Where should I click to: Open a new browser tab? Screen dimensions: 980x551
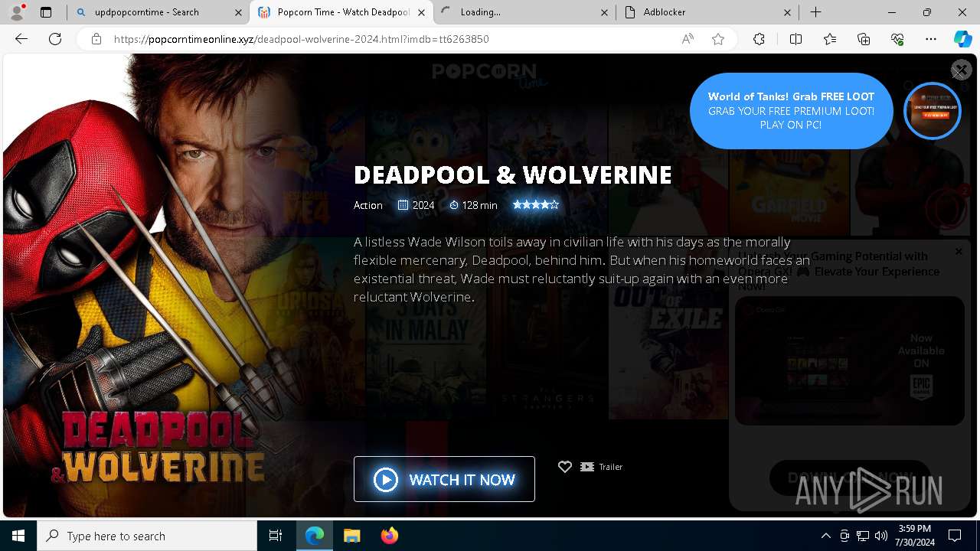[x=816, y=12]
